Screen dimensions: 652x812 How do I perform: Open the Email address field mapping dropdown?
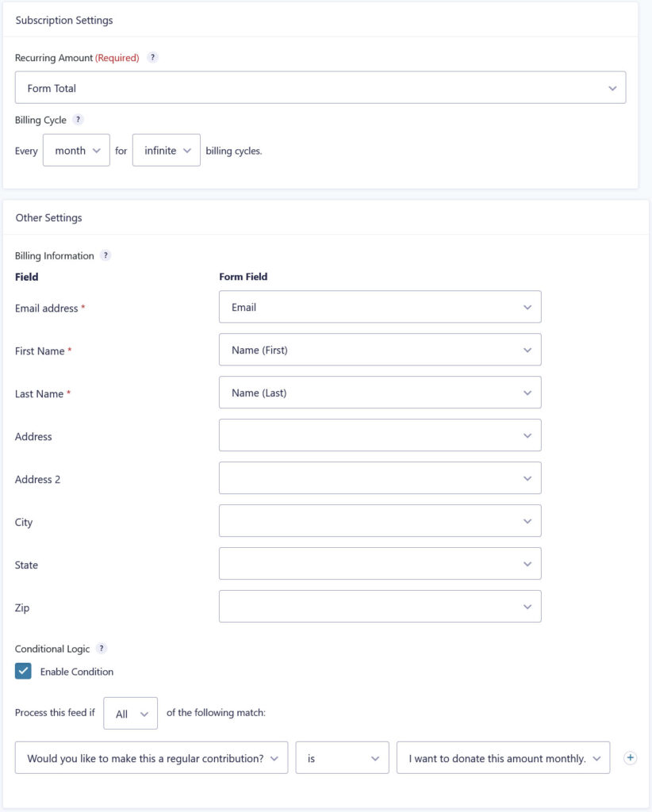click(x=379, y=306)
